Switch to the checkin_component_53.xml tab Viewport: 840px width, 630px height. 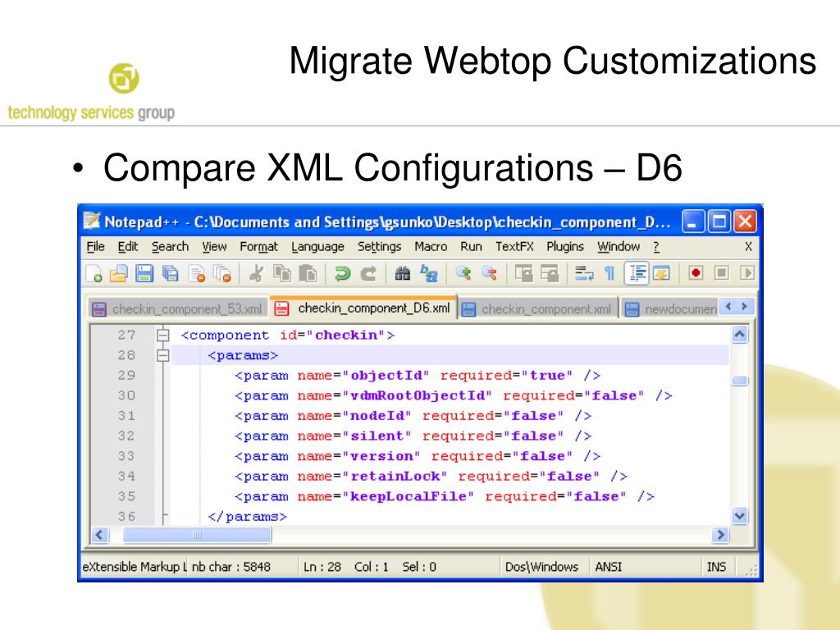178,309
